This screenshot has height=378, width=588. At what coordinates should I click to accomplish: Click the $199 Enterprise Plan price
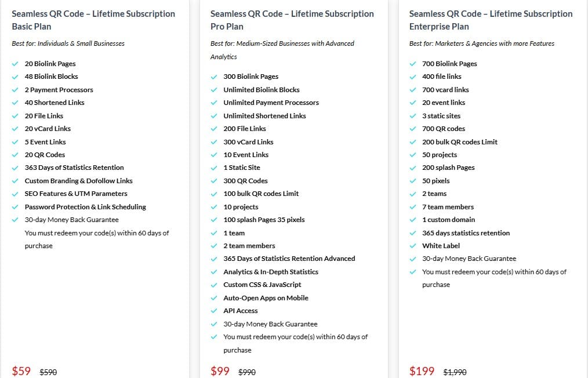[x=422, y=371]
